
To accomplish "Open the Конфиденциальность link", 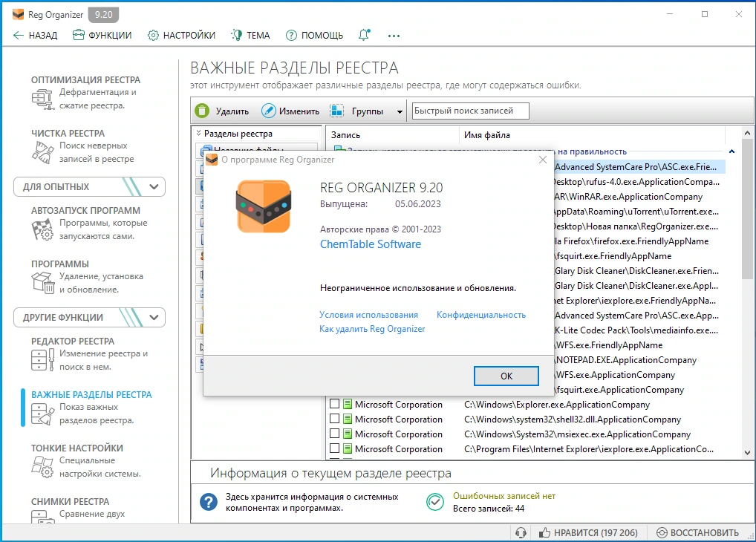I will point(481,314).
